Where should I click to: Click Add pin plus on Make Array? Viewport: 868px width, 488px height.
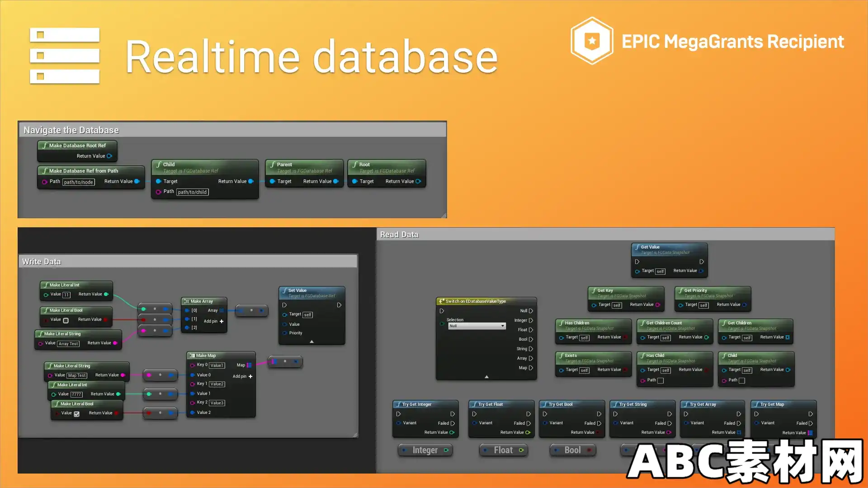tap(222, 321)
